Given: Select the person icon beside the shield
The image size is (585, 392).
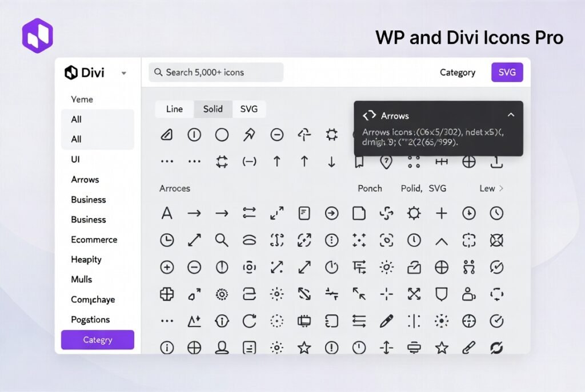Looking at the screenshot, I should click(x=468, y=294).
